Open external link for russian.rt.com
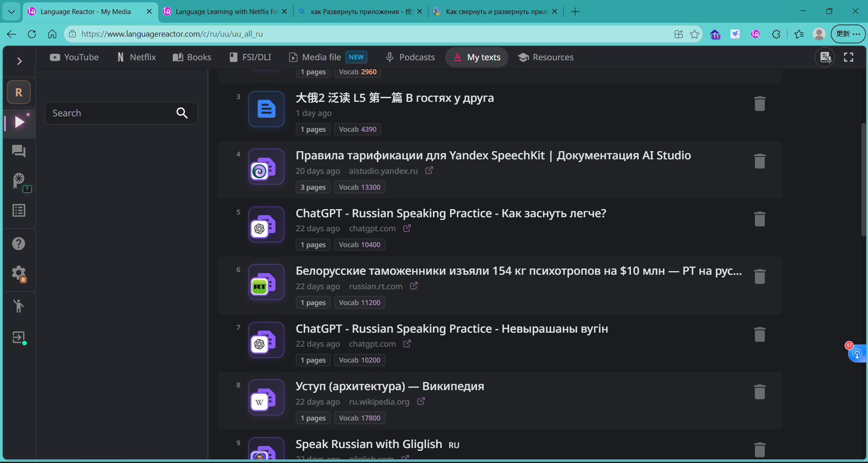The width and height of the screenshot is (868, 463). (x=414, y=286)
